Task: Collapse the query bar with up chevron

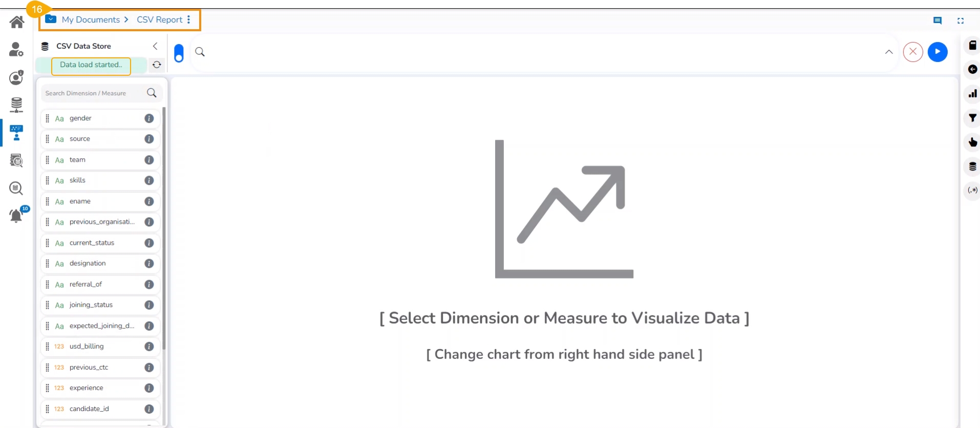Action: pyautogui.click(x=889, y=52)
